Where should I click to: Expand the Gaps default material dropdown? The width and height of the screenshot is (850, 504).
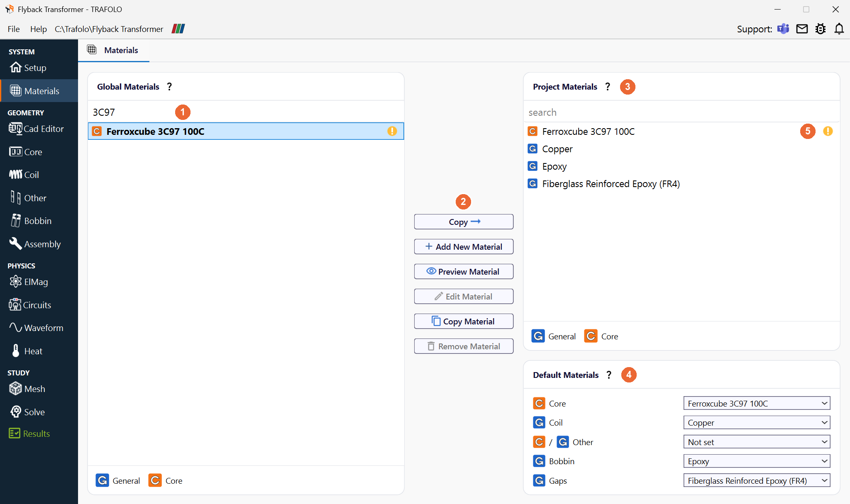[x=757, y=480]
